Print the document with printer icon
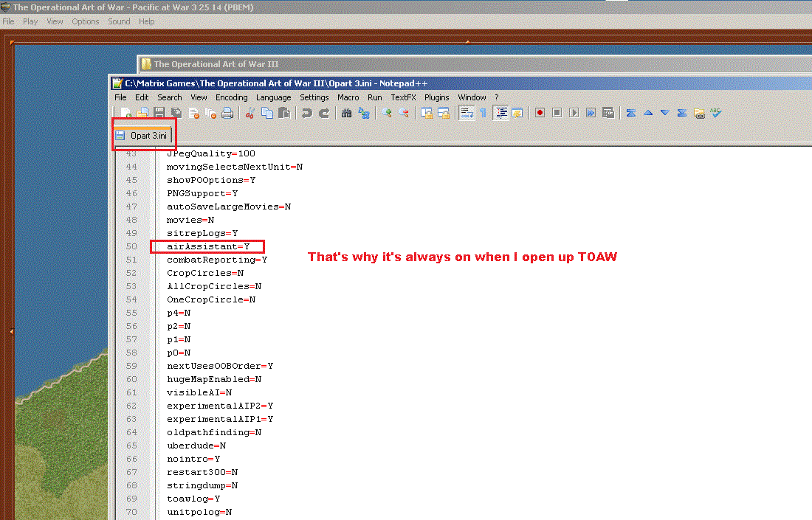Image resolution: width=812 pixels, height=520 pixels. pos(227,113)
